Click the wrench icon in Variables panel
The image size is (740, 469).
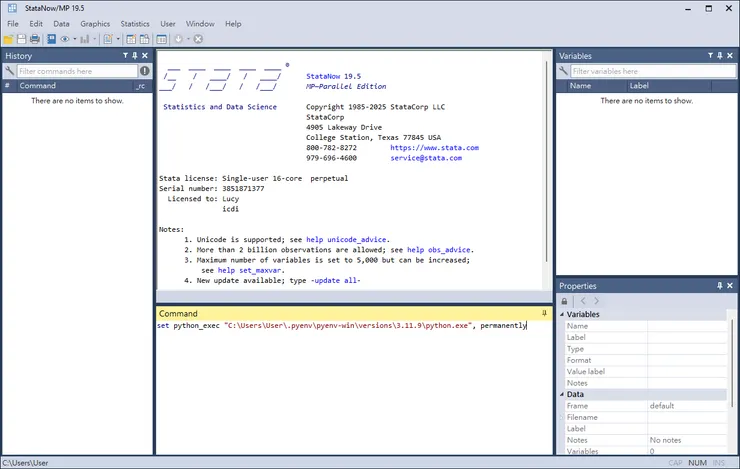pyautogui.click(x=563, y=71)
